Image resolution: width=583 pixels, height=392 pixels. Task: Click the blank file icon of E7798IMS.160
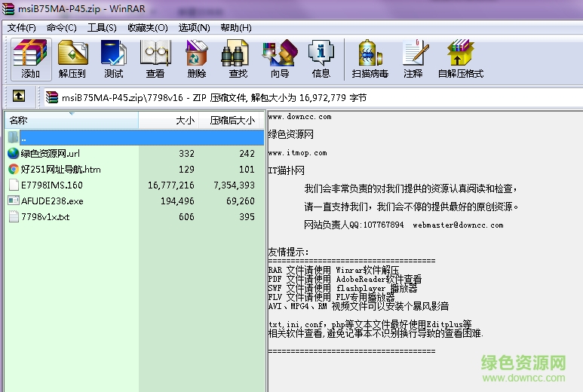coord(14,185)
